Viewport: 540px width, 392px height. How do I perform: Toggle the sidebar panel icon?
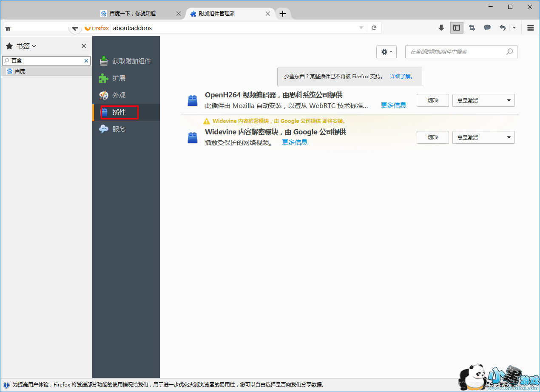point(457,28)
